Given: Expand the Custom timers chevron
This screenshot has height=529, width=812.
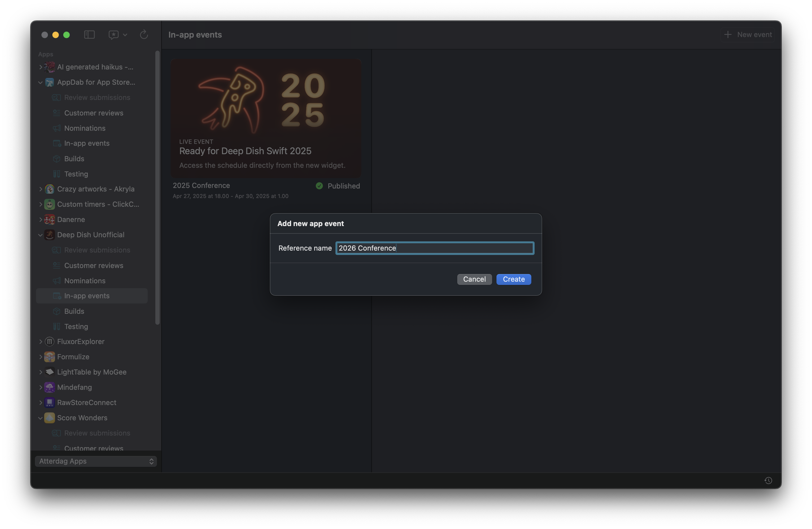Looking at the screenshot, I should point(41,204).
